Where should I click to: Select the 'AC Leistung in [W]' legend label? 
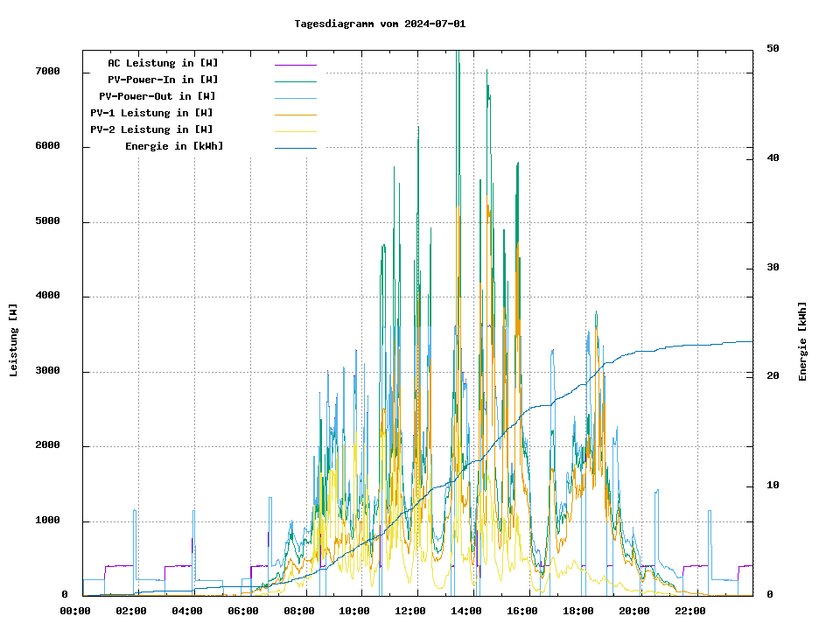tap(163, 63)
